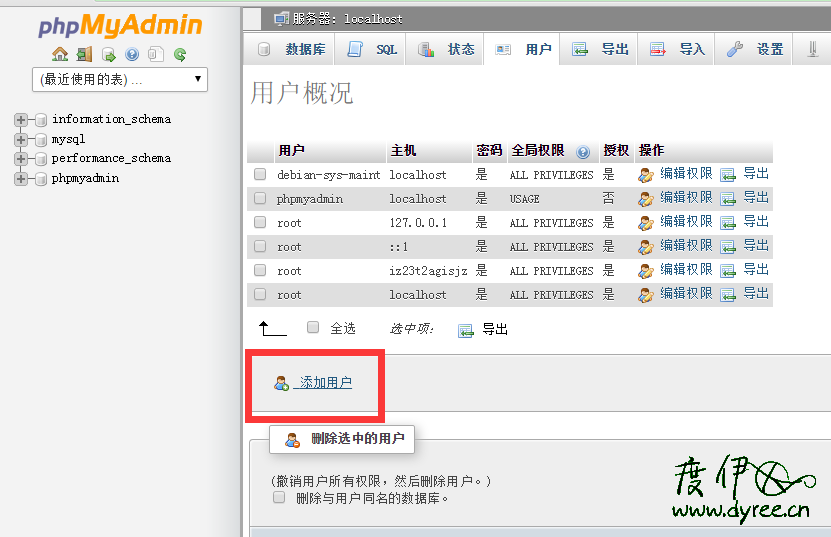Image resolution: width=831 pixels, height=537 pixels.
Task: Select the phpmyadmin user checkbox
Action: coord(260,198)
